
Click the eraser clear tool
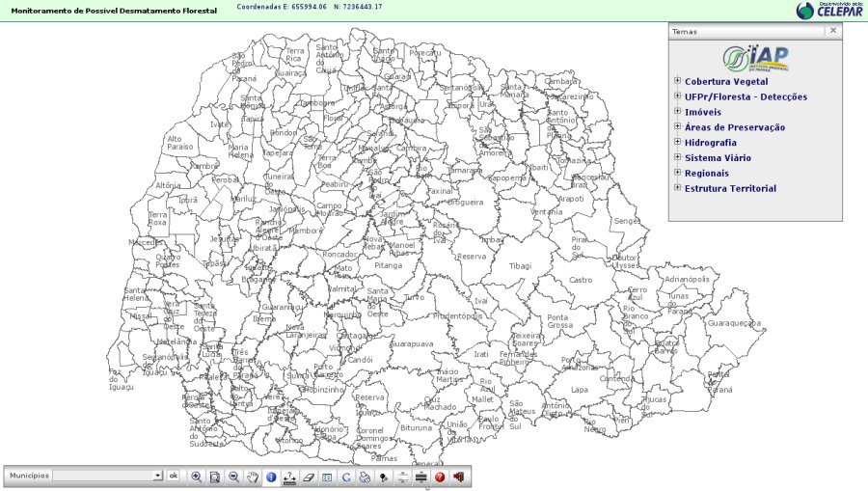click(x=309, y=477)
